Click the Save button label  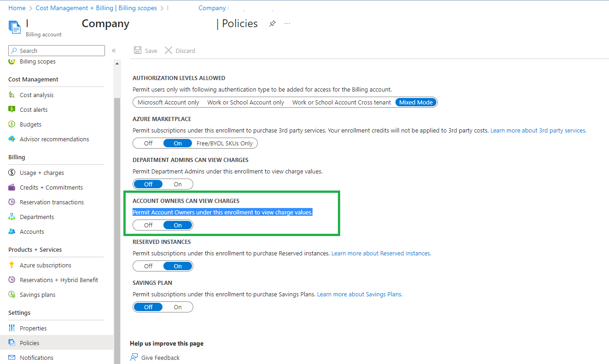151,51
